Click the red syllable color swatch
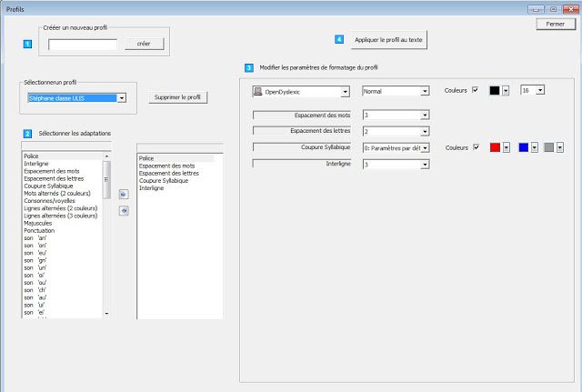This screenshot has width=582, height=392. [495, 147]
